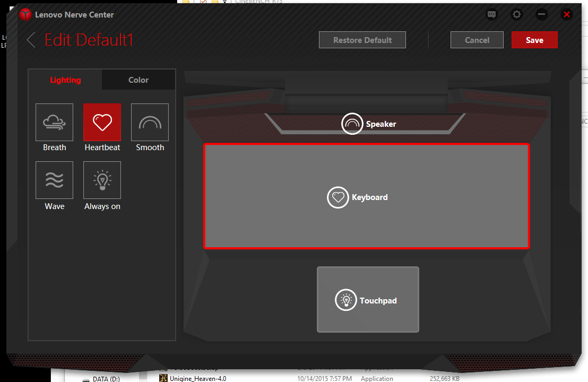Click the 'Wave' label text

(55, 206)
